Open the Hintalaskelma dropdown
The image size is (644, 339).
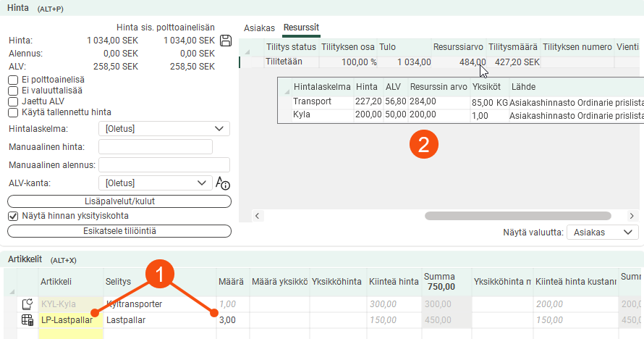[x=164, y=129]
